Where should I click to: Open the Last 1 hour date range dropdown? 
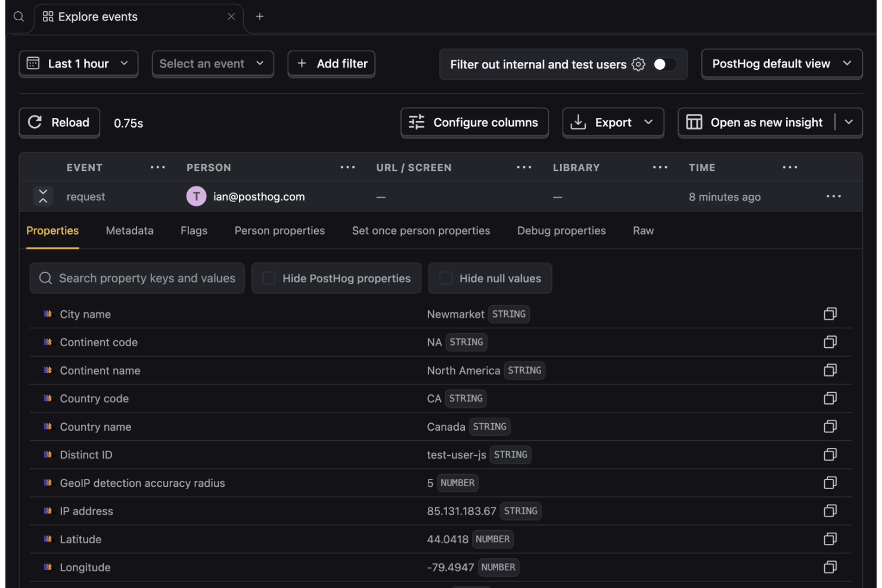pyautogui.click(x=79, y=64)
